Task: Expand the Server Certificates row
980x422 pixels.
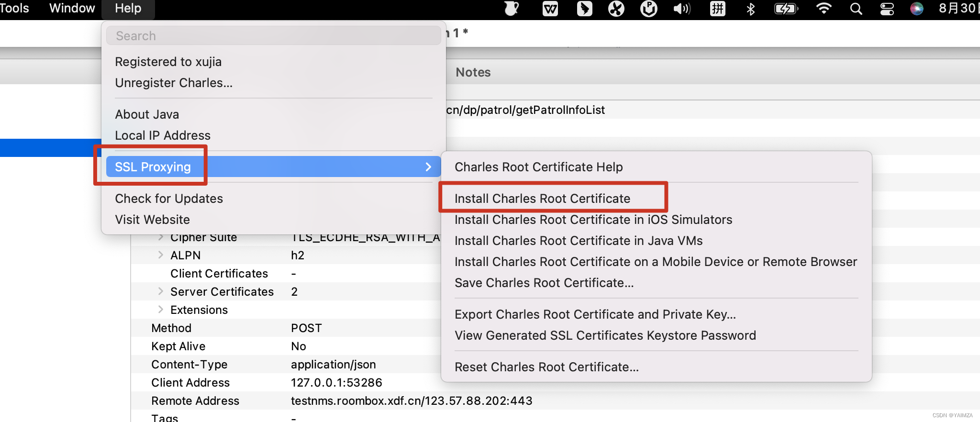Action: point(161,291)
